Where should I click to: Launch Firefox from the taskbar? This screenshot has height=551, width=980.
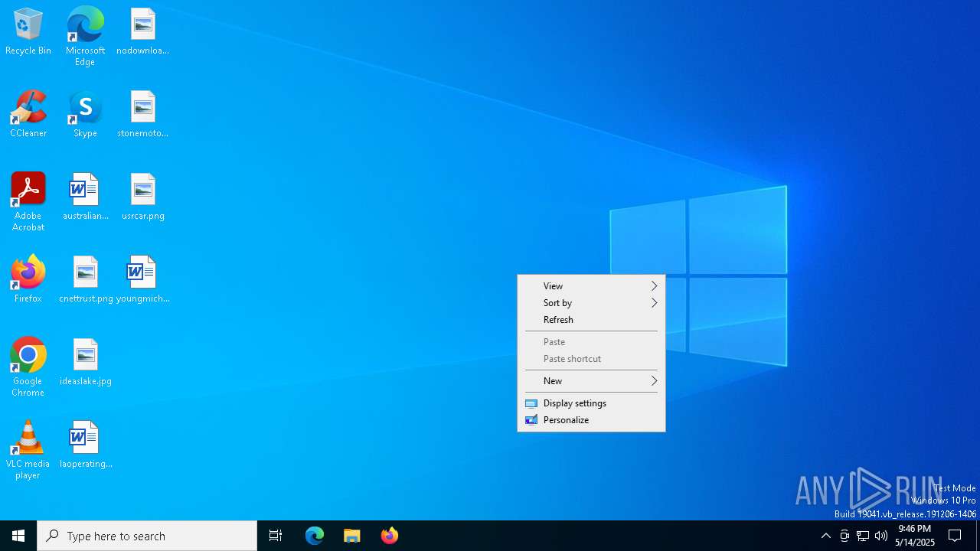(390, 536)
